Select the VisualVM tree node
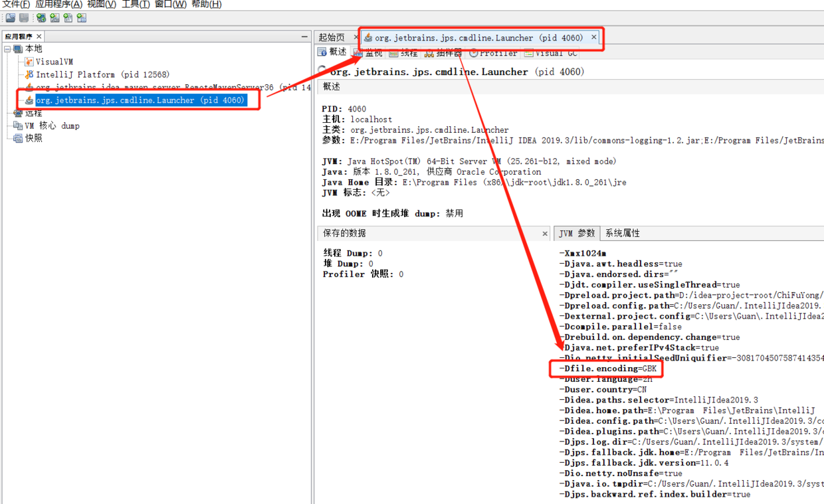Viewport: 824px width, 504px height. (x=54, y=62)
